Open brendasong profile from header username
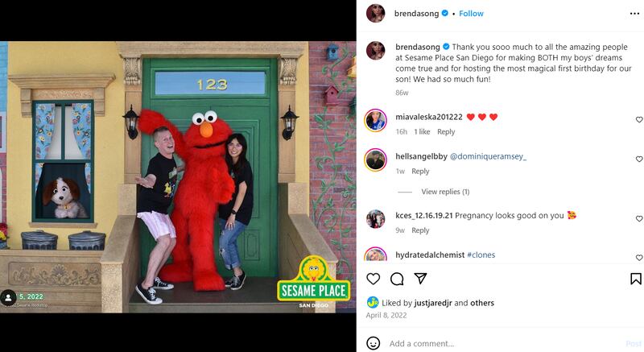 pyautogui.click(x=416, y=14)
